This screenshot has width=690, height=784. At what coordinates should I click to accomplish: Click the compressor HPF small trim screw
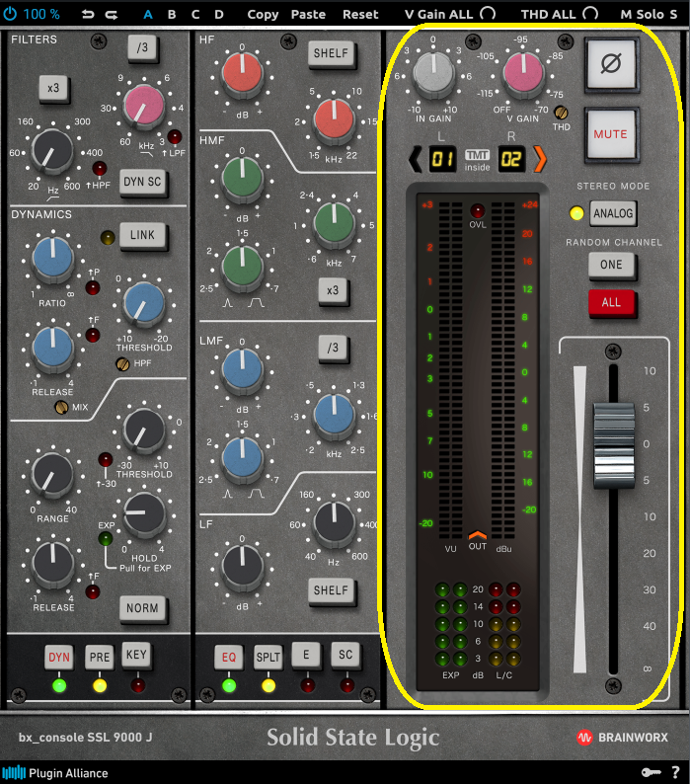(122, 363)
